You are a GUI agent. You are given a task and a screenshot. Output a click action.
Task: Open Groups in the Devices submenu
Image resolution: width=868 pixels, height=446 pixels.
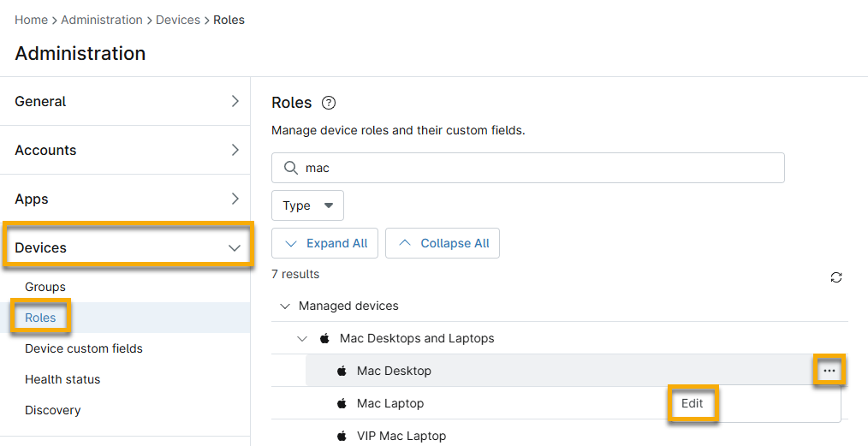coord(45,287)
